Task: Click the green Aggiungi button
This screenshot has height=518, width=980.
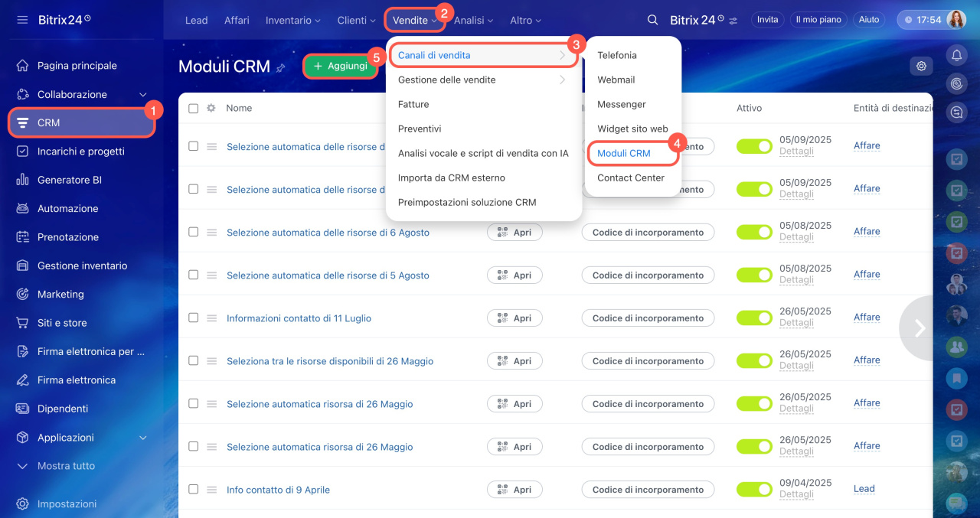Action: pos(341,67)
